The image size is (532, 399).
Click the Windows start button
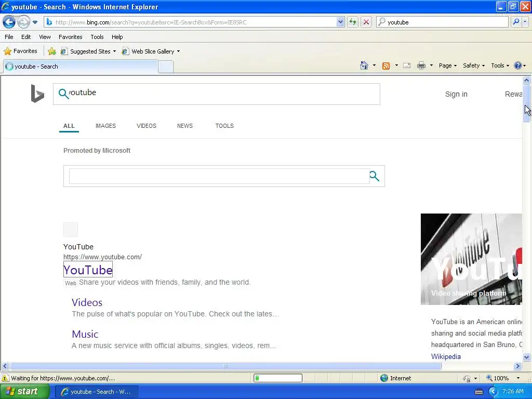pos(24,392)
